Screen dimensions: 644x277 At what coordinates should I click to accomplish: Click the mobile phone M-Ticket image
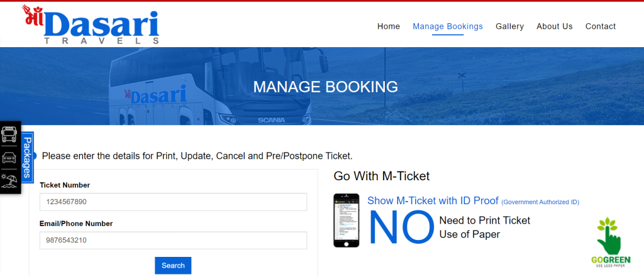click(x=347, y=220)
